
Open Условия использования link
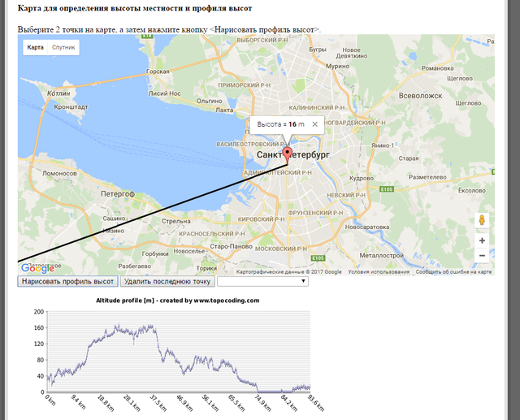pyautogui.click(x=379, y=272)
